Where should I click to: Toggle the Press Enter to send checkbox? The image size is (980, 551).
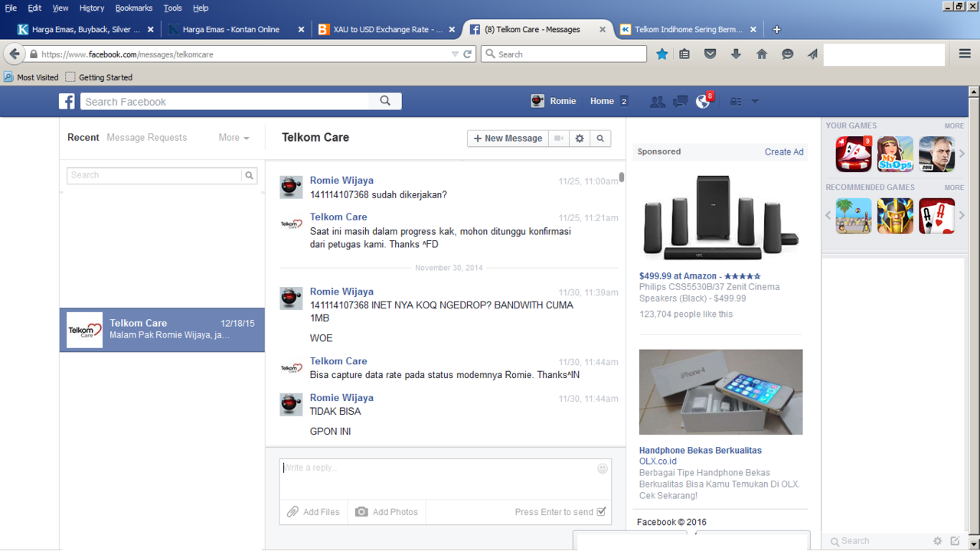(x=601, y=512)
